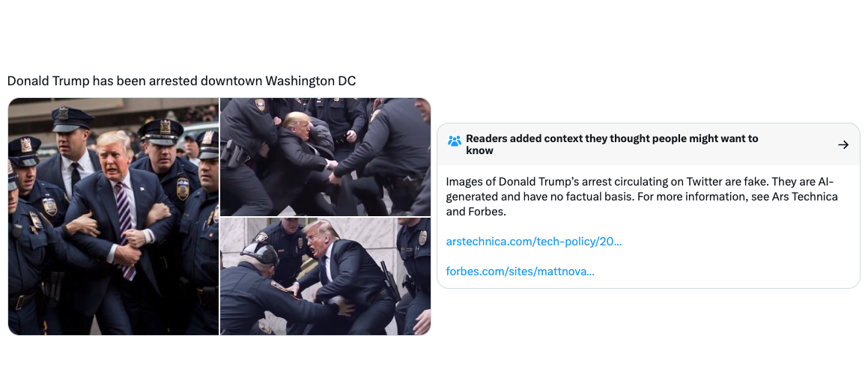Image resolution: width=868 pixels, height=383 pixels.
Task: Click the Community Notes people icon
Action: point(455,141)
